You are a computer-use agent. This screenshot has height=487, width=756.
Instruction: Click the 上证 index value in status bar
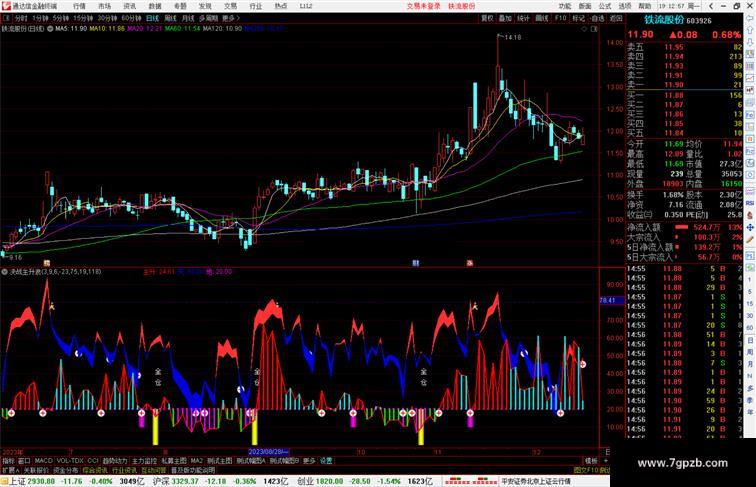tap(40, 481)
